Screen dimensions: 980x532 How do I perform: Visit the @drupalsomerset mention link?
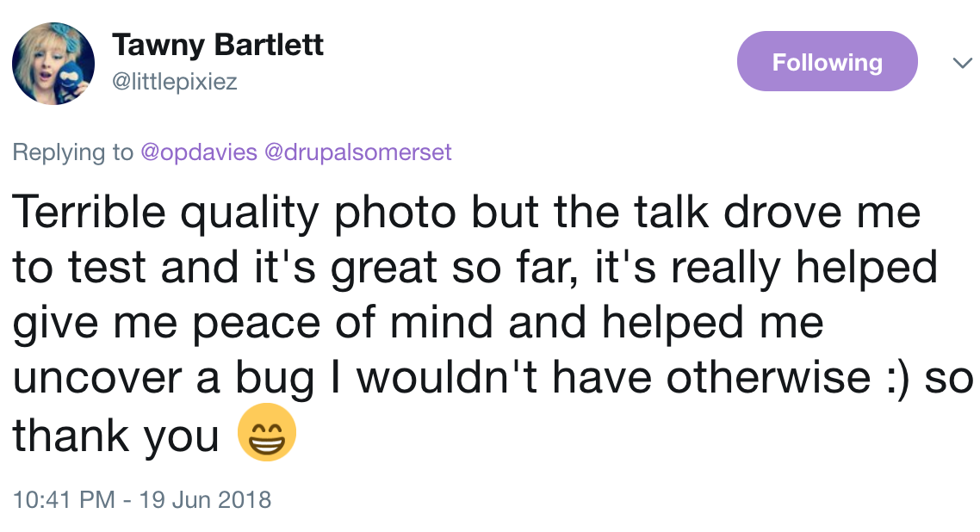click(358, 152)
